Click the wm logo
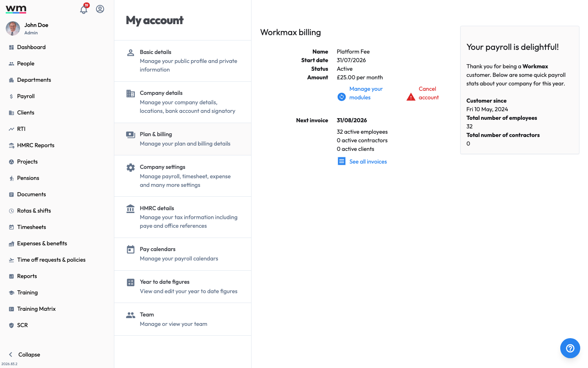 pyautogui.click(x=16, y=9)
